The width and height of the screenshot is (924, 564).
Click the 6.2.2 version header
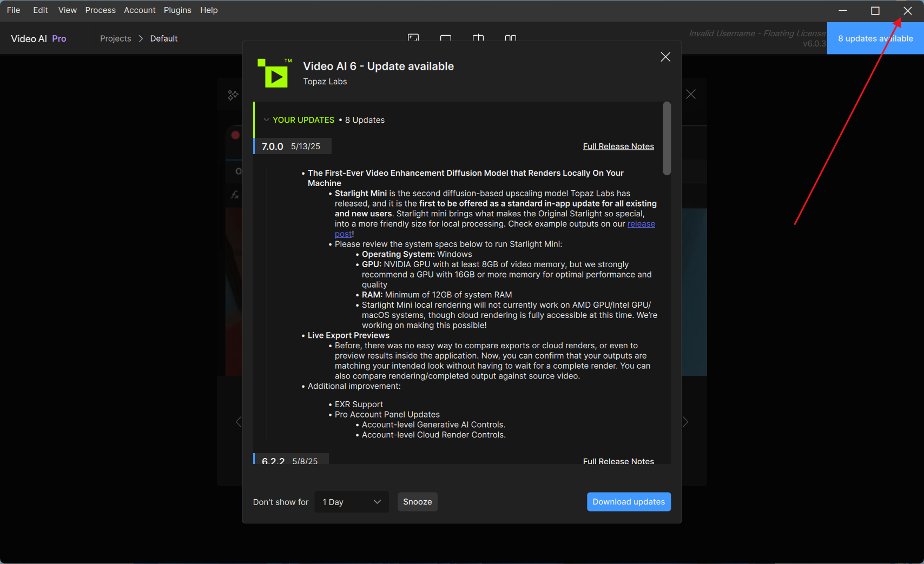point(291,460)
